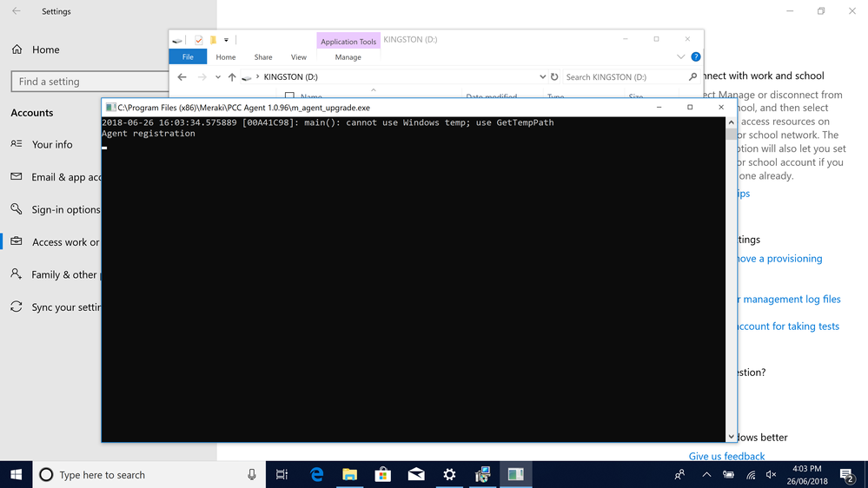Expand the File Explorer ribbon chevron
Screen dimensions: 868x488
click(680, 57)
